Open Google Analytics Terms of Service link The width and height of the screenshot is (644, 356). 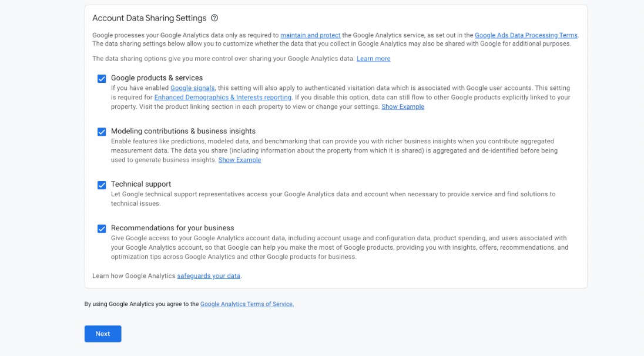coord(247,304)
